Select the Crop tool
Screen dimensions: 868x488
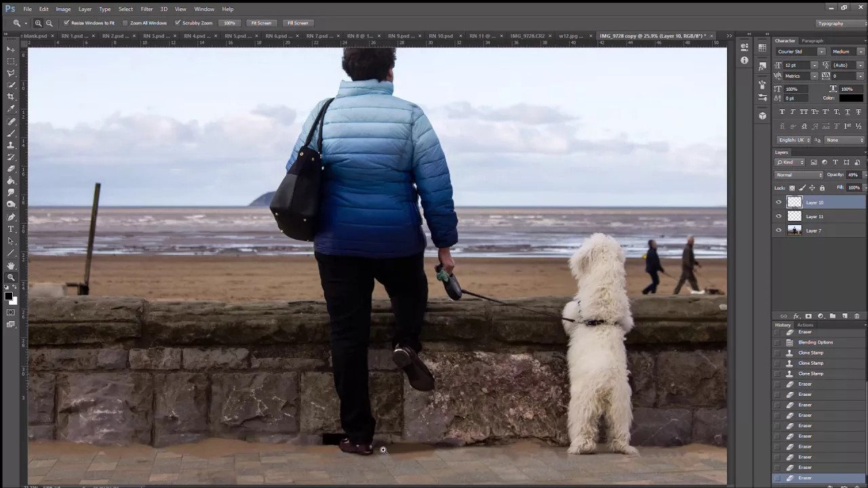tap(11, 97)
